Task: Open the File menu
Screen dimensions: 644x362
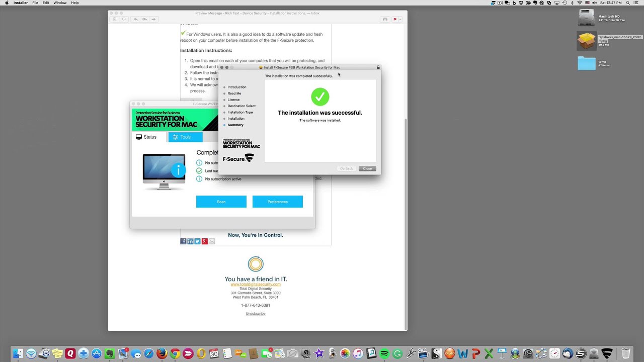Action: click(x=35, y=3)
